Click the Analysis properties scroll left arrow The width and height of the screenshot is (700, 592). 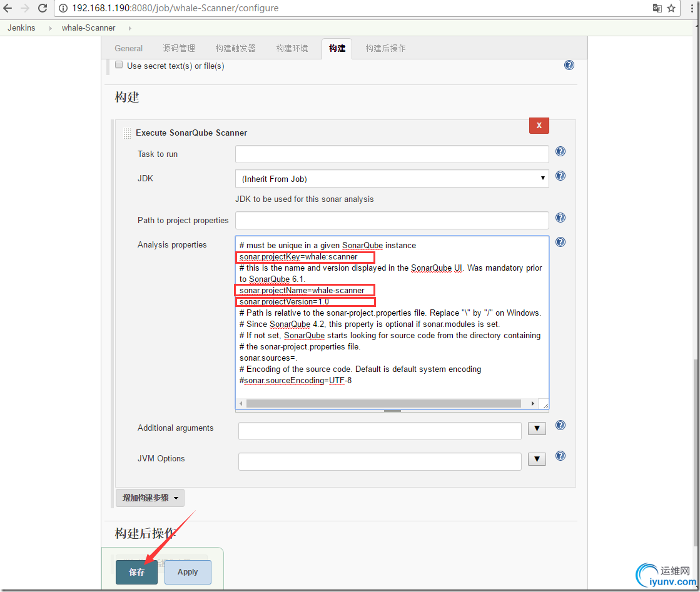(x=241, y=403)
